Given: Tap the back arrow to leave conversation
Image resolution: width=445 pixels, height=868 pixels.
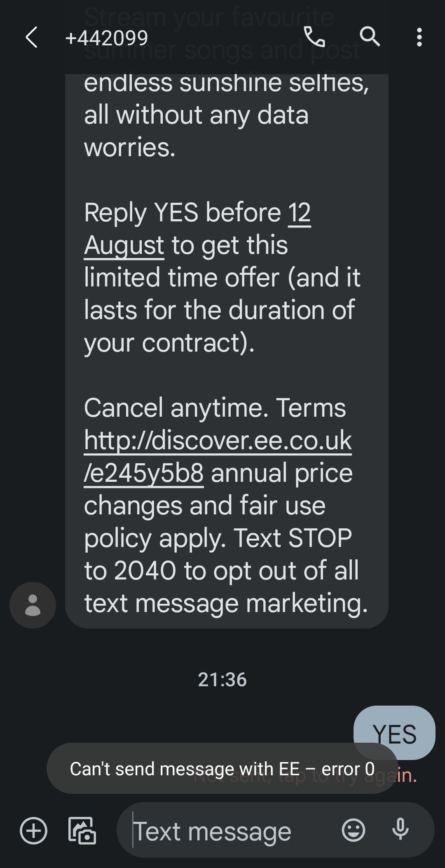Looking at the screenshot, I should click(x=31, y=38).
